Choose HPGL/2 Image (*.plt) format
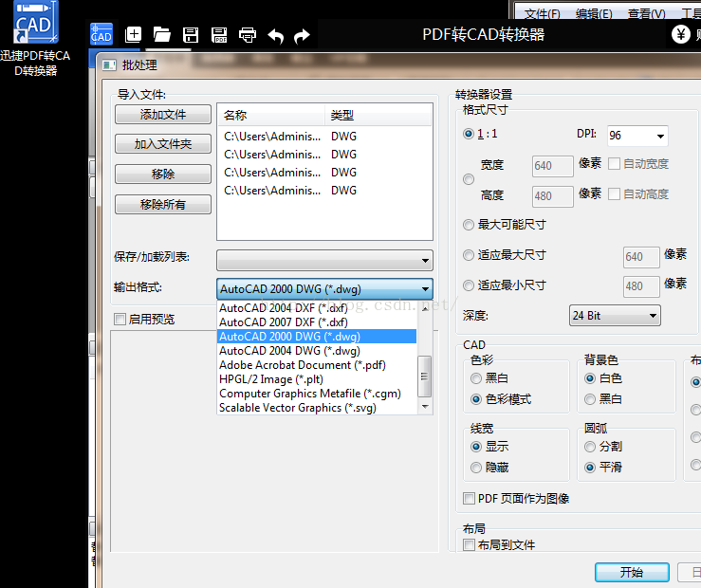Image resolution: width=701 pixels, height=588 pixels. point(317,379)
